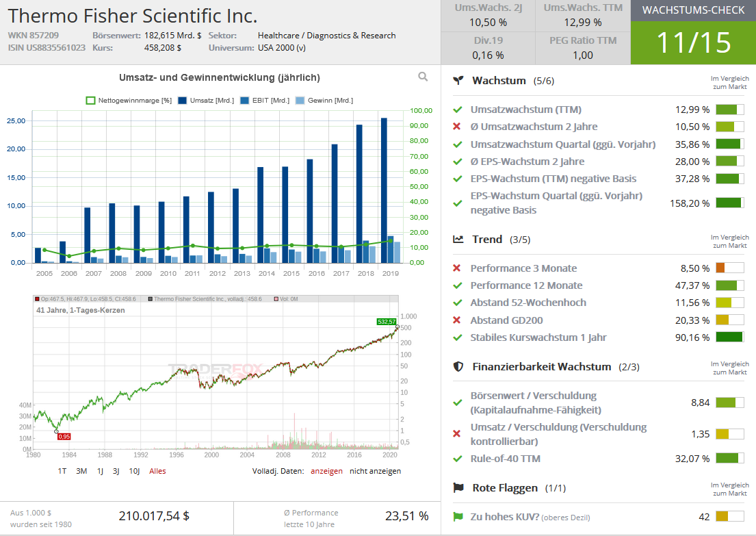This screenshot has height=536, width=756.
Task: Click the 11/15 Wachstums-Check score
Action: (693, 42)
